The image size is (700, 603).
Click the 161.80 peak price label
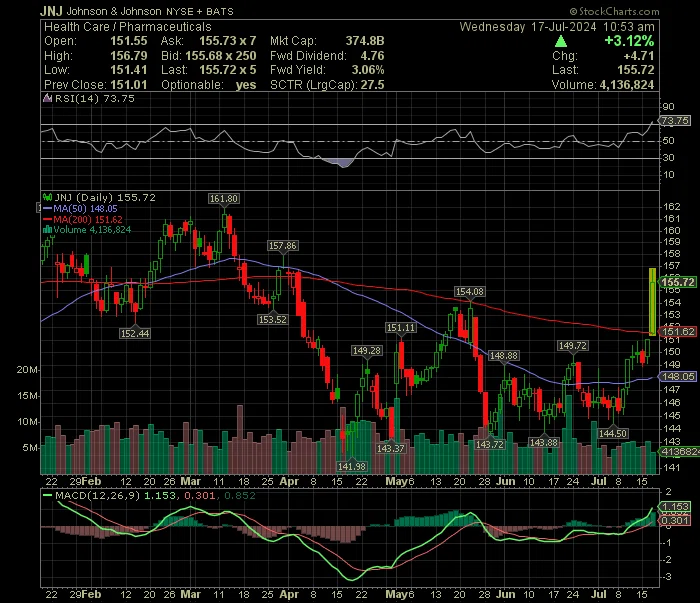pos(224,199)
